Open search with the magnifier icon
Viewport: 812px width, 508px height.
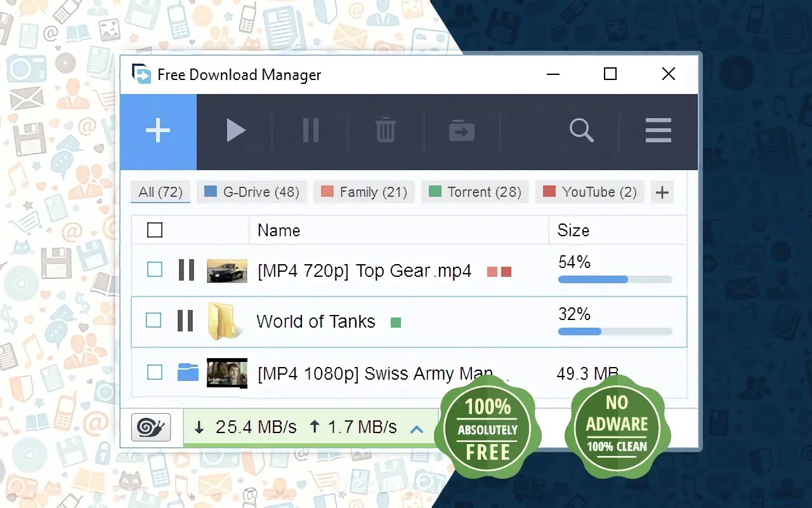[581, 131]
